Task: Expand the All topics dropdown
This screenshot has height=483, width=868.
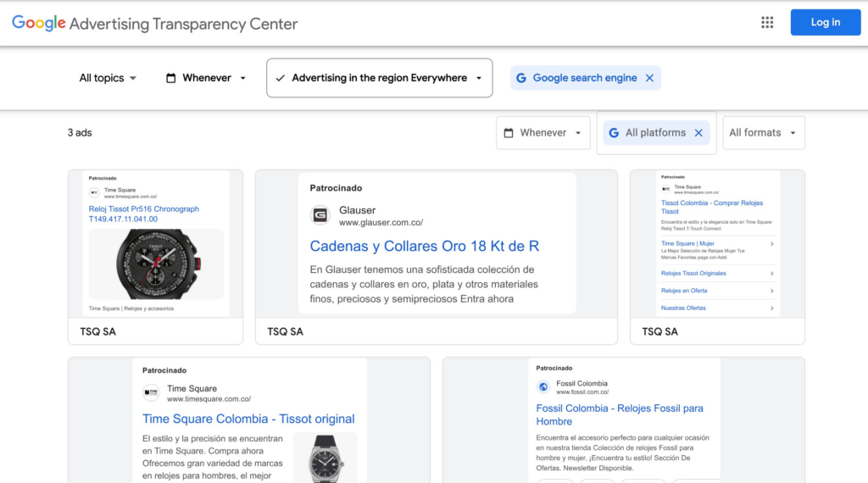Action: pos(108,78)
